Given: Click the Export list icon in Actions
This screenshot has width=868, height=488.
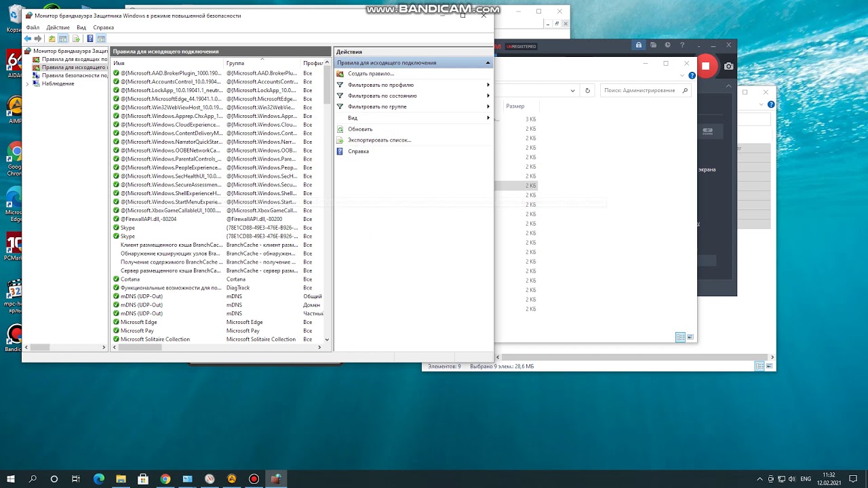Looking at the screenshot, I should (340, 140).
